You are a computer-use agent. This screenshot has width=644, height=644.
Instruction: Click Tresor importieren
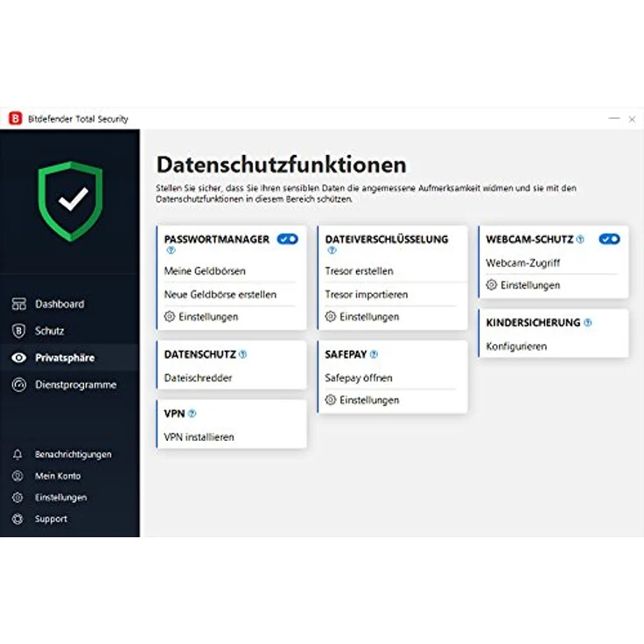click(x=367, y=295)
